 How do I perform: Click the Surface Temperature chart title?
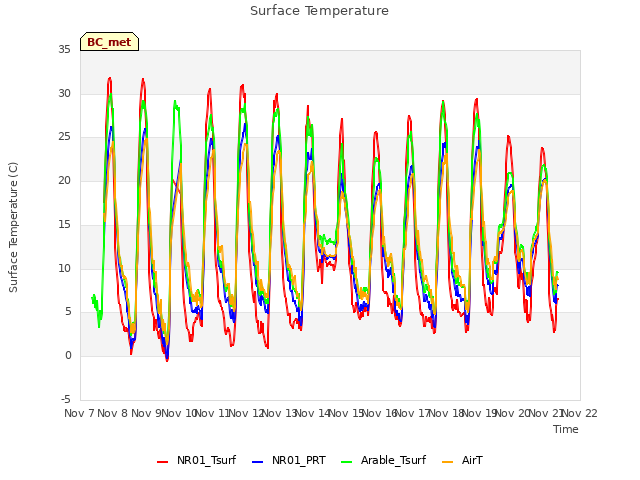[x=319, y=11]
